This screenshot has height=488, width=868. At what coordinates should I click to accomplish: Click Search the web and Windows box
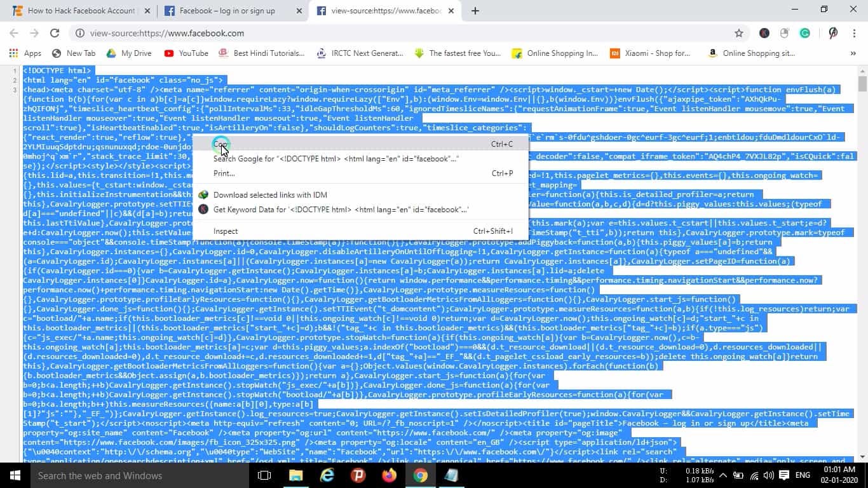pyautogui.click(x=139, y=475)
